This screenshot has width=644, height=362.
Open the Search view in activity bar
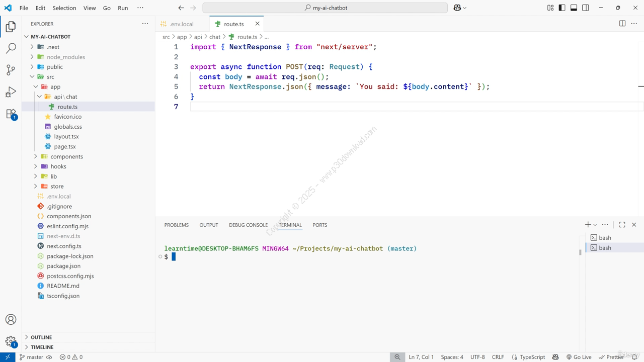[11, 48]
